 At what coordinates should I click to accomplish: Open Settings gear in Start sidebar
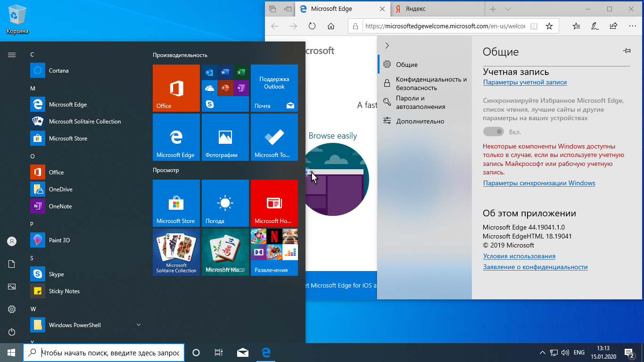[12, 309]
